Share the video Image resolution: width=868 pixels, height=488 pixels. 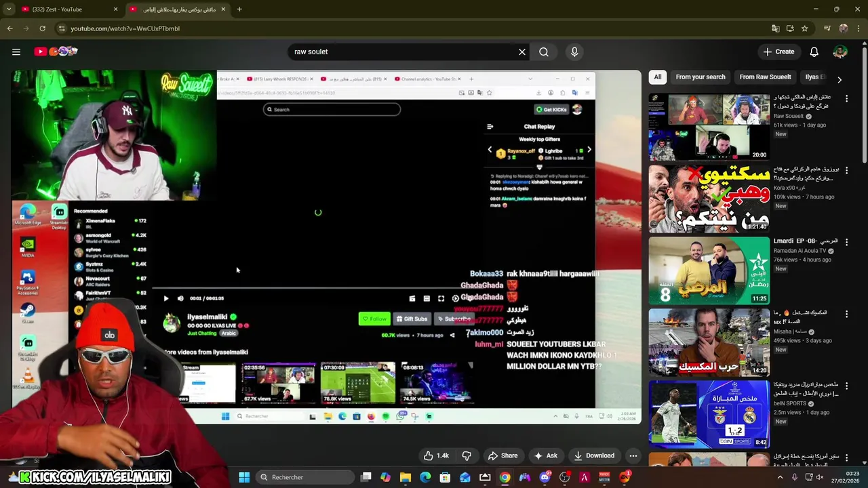[502, 455]
